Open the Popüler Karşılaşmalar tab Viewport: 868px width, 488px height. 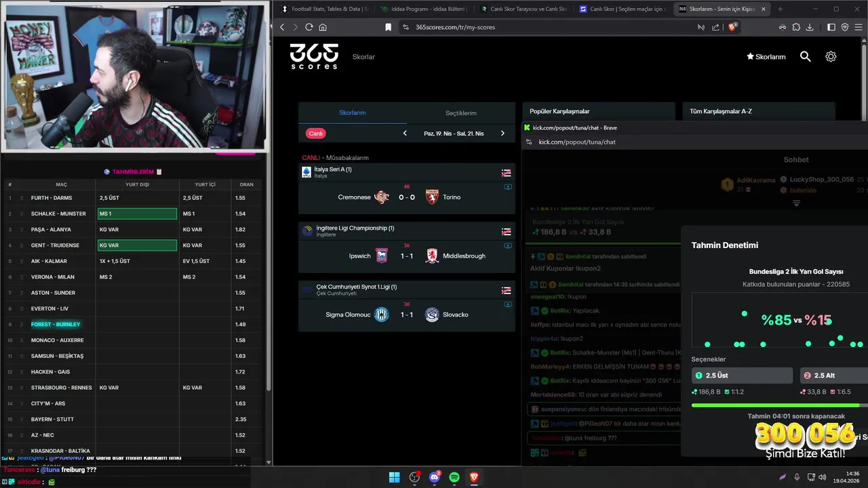[x=598, y=111]
